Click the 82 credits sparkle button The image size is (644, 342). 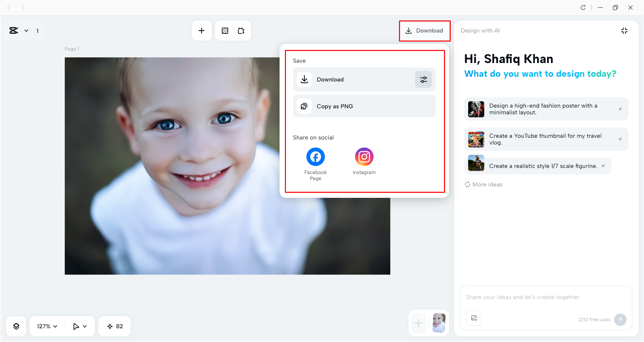[114, 326]
